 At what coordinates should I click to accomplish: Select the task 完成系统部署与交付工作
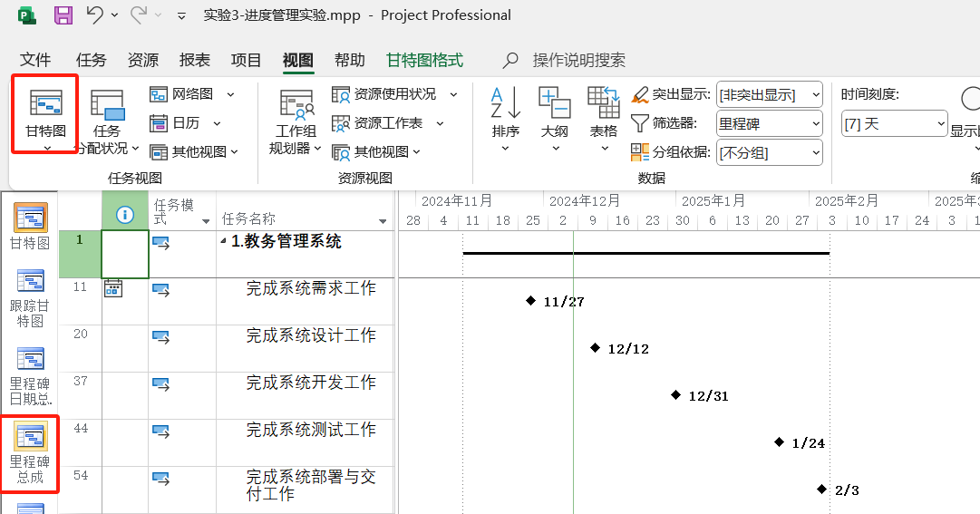311,485
